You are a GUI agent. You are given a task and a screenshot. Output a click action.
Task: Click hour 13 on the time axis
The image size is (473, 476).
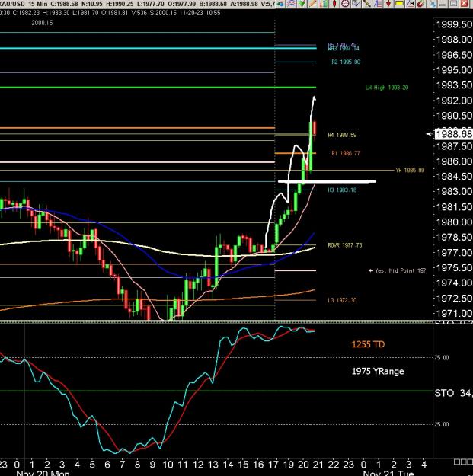click(213, 465)
